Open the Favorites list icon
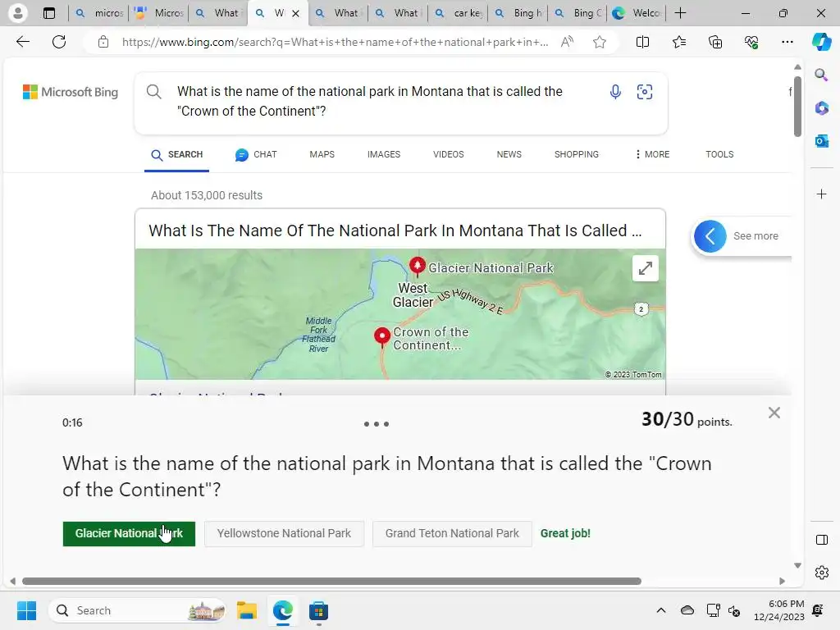Viewport: 840px width, 630px height. (x=678, y=42)
